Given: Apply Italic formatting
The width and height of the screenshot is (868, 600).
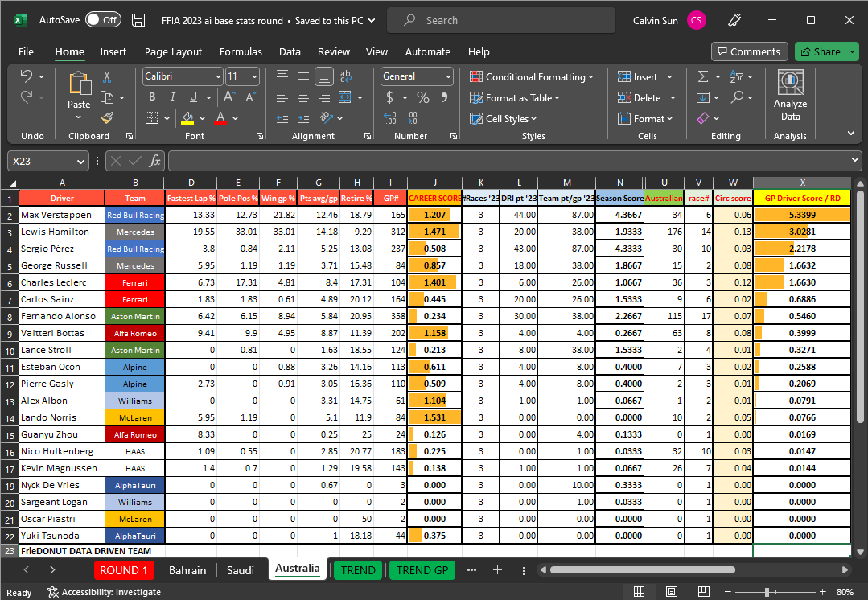Looking at the screenshot, I should point(173,97).
